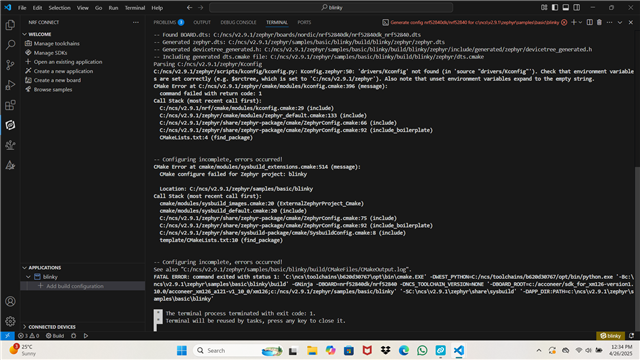Go back with the left arrow
This screenshot has width=640, height=360.
pyautogui.click(x=189, y=7)
